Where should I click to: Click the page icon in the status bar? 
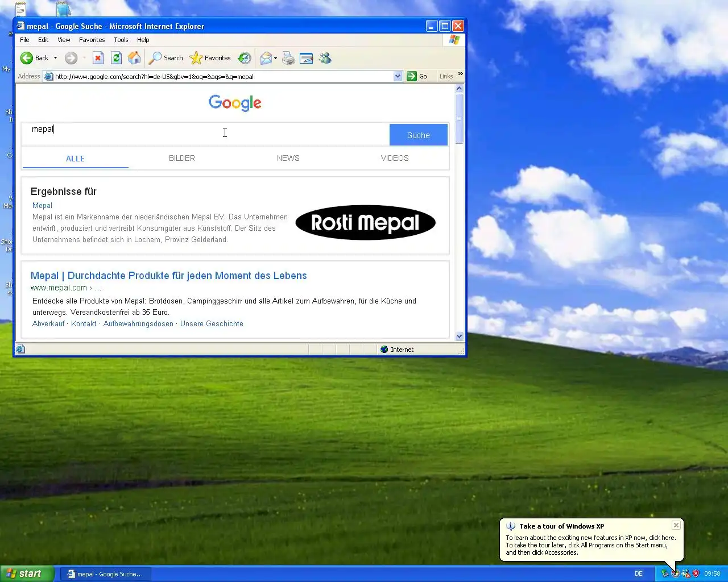click(20, 349)
